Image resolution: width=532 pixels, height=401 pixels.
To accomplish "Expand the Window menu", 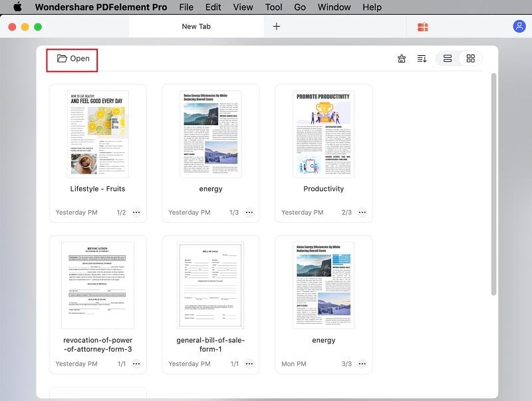I will pos(334,7).
